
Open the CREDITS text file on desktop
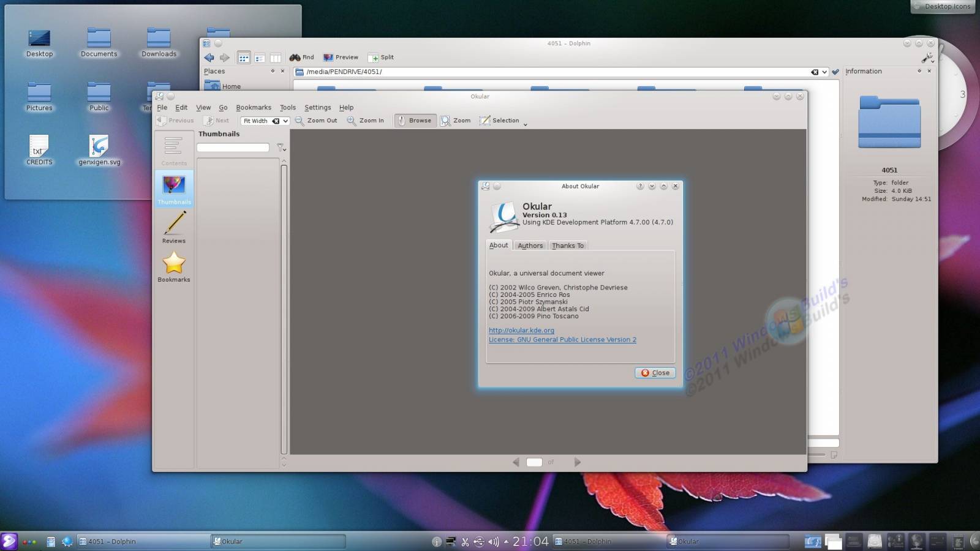point(39,150)
